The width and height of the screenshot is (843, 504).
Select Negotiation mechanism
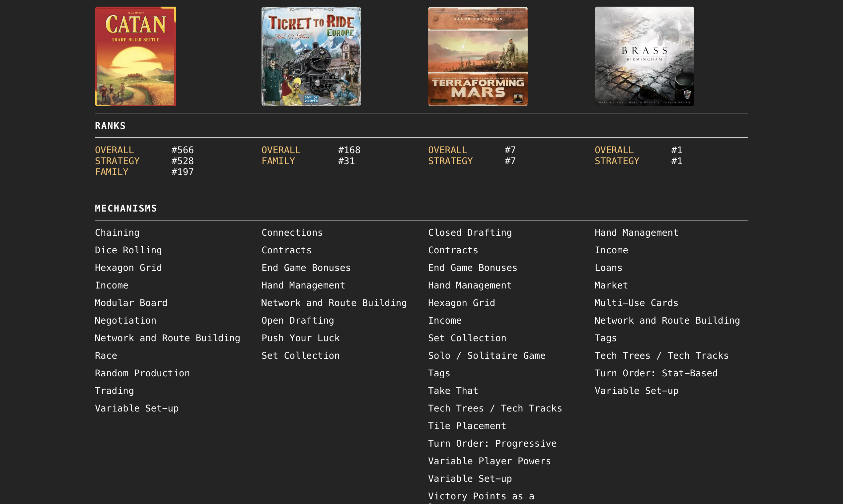[125, 321]
